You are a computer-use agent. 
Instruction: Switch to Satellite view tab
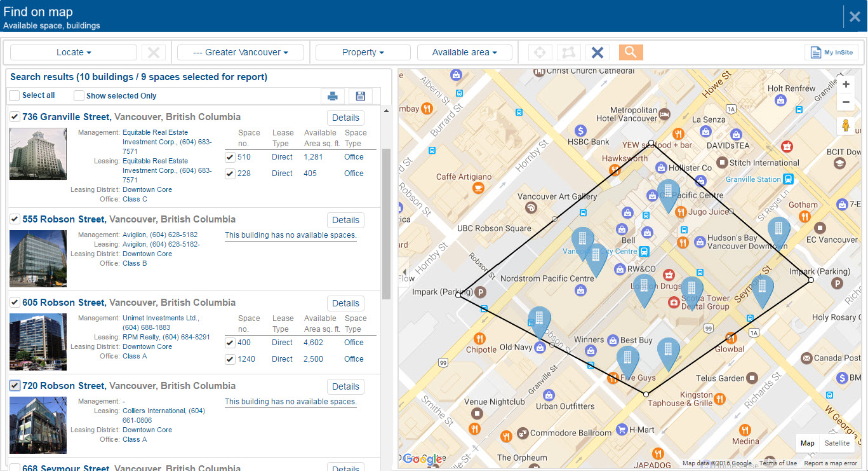pos(837,443)
